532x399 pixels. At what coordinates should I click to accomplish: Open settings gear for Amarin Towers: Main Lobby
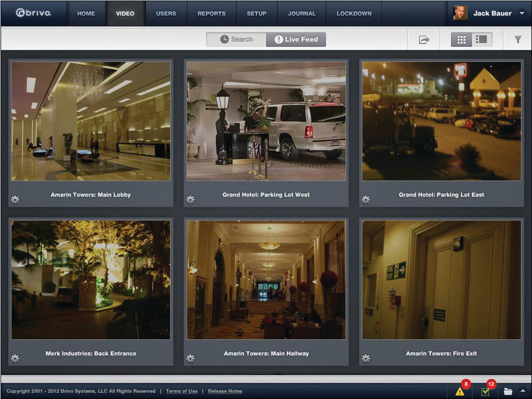pos(15,200)
